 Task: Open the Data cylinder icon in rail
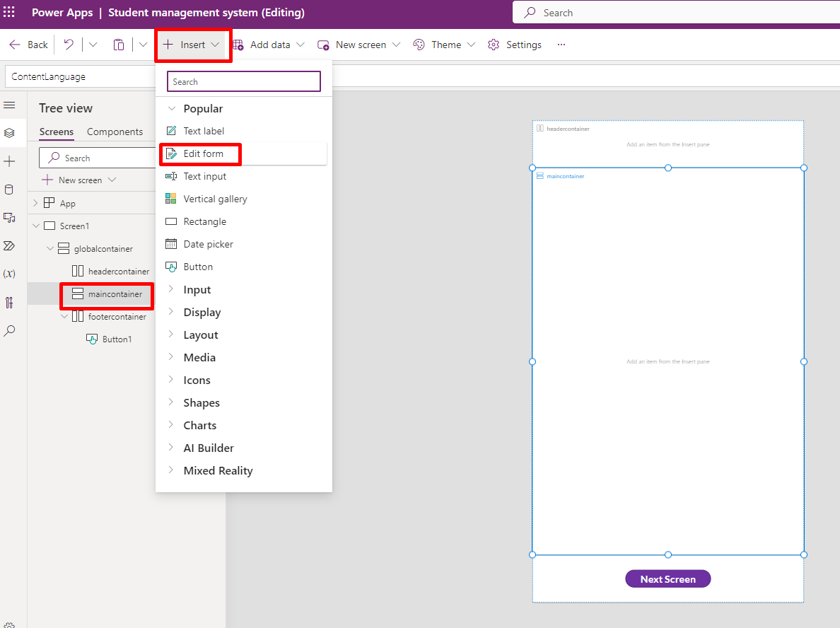(10, 190)
